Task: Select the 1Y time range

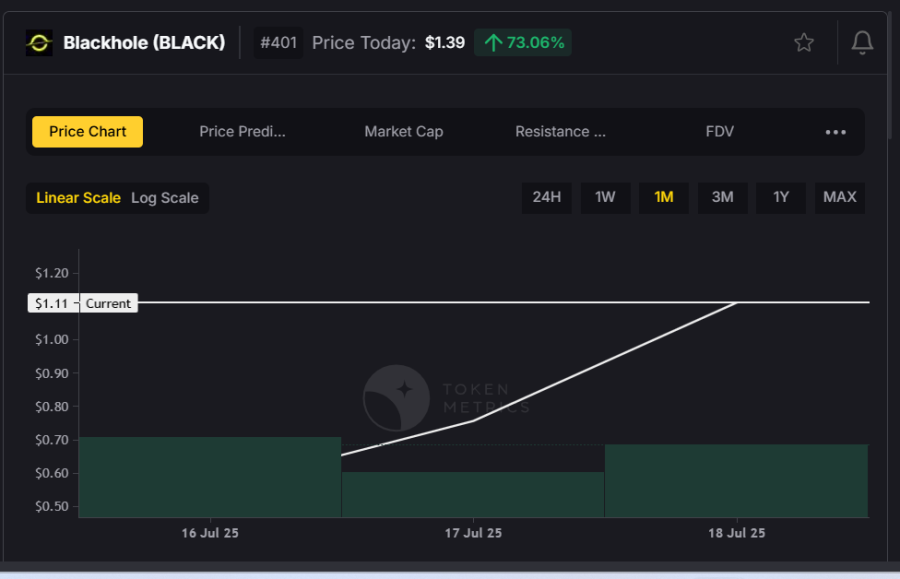Action: [781, 197]
